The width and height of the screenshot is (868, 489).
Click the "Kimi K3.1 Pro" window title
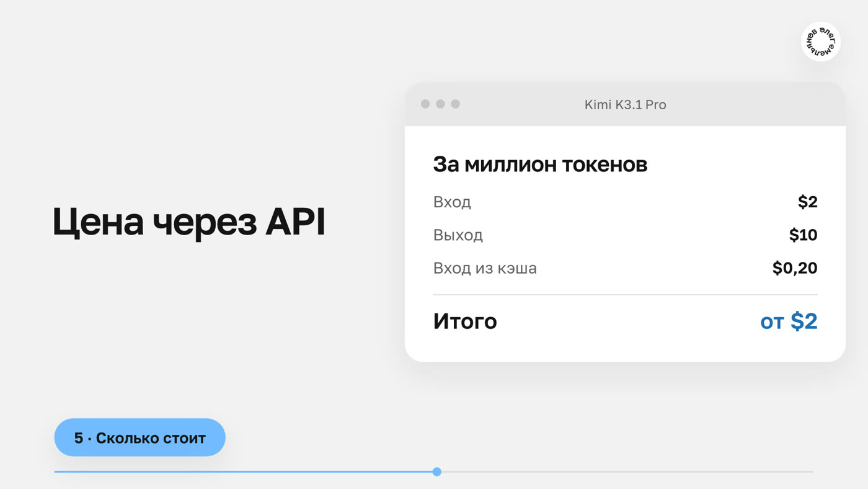coord(625,105)
